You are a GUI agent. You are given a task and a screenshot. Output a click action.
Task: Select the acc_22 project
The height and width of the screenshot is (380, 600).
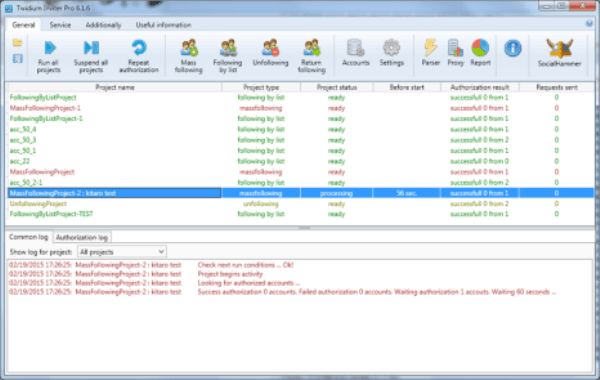point(301,161)
